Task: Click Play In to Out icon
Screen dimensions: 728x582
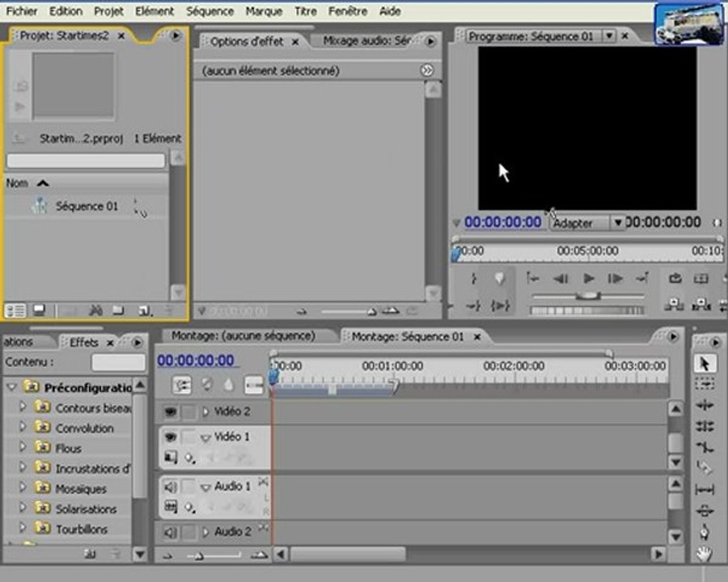Action: (501, 306)
